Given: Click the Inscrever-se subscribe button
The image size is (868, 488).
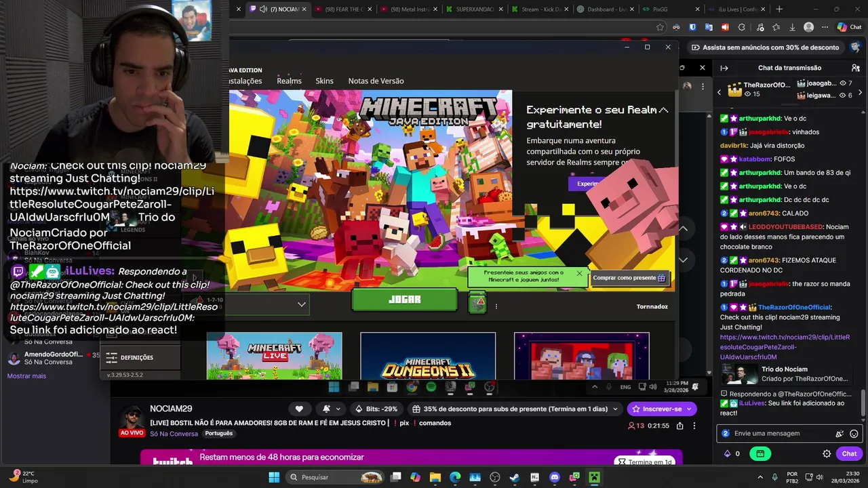Looking at the screenshot, I should pos(662,409).
